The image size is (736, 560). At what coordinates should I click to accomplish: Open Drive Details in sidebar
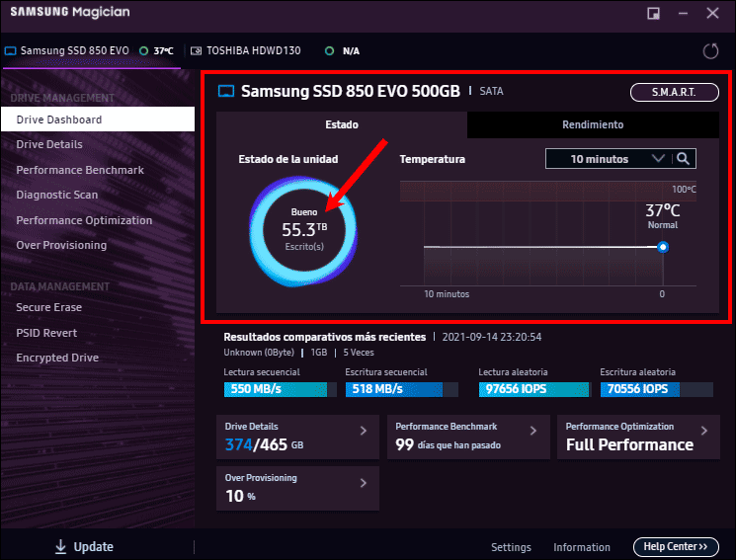click(x=49, y=144)
